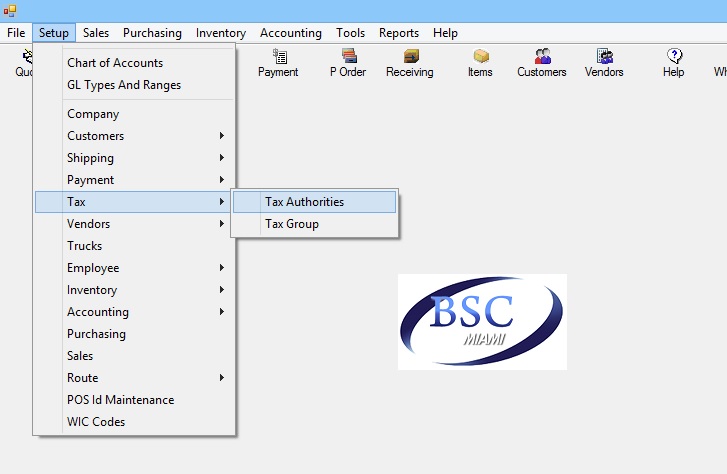The height and width of the screenshot is (474, 727).
Task: Open the Customers toolbar icon
Action: [x=542, y=63]
